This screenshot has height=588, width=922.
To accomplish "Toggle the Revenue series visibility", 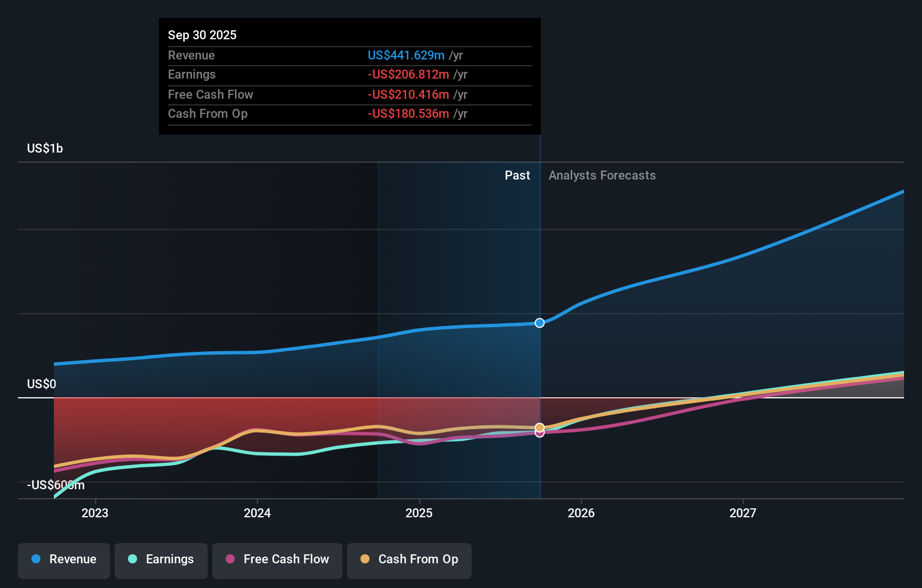I will [x=63, y=559].
